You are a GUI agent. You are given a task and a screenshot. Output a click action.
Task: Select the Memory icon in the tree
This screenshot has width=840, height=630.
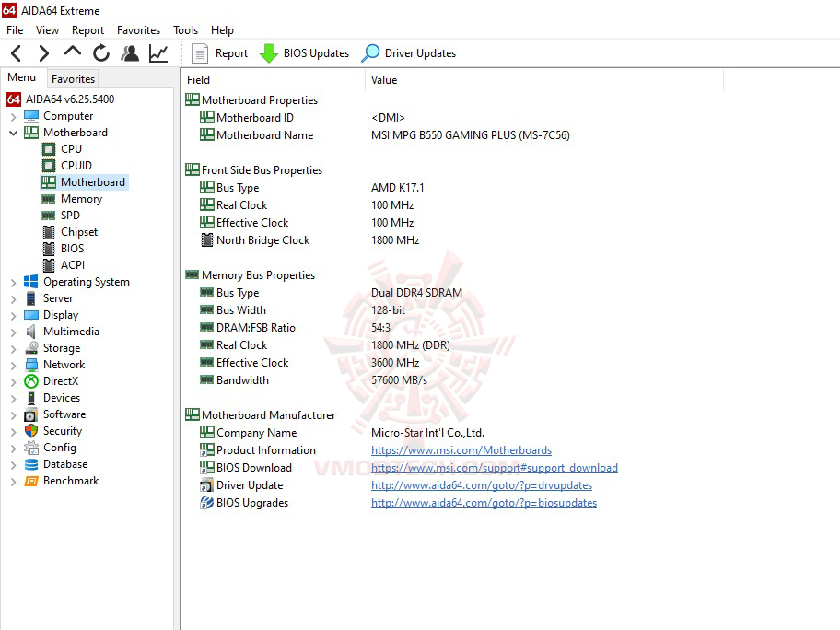pos(49,199)
